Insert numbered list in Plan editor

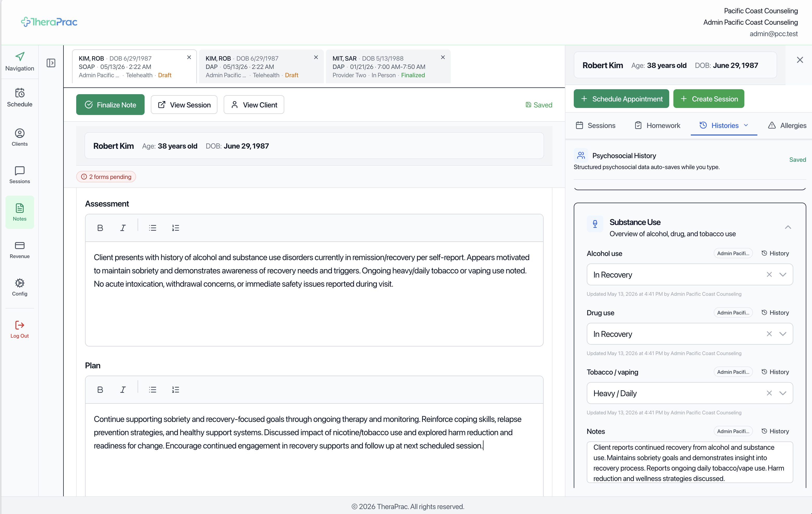[x=176, y=390]
